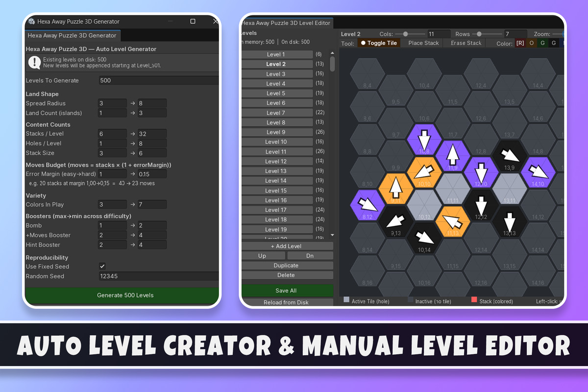Click the Spread Radius minimum field

pyautogui.click(x=112, y=103)
